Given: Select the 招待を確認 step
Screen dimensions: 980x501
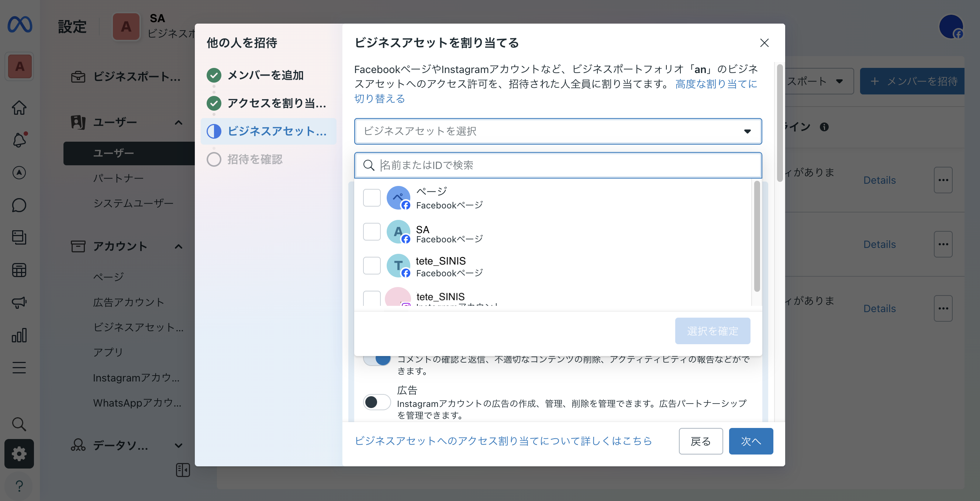Looking at the screenshot, I should [255, 159].
